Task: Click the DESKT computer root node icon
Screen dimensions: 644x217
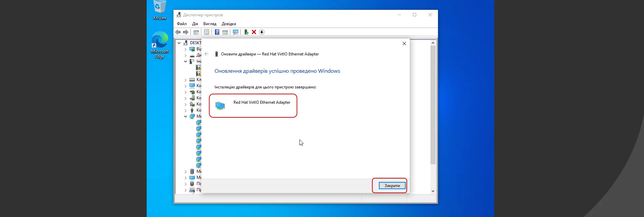Action: [x=186, y=43]
